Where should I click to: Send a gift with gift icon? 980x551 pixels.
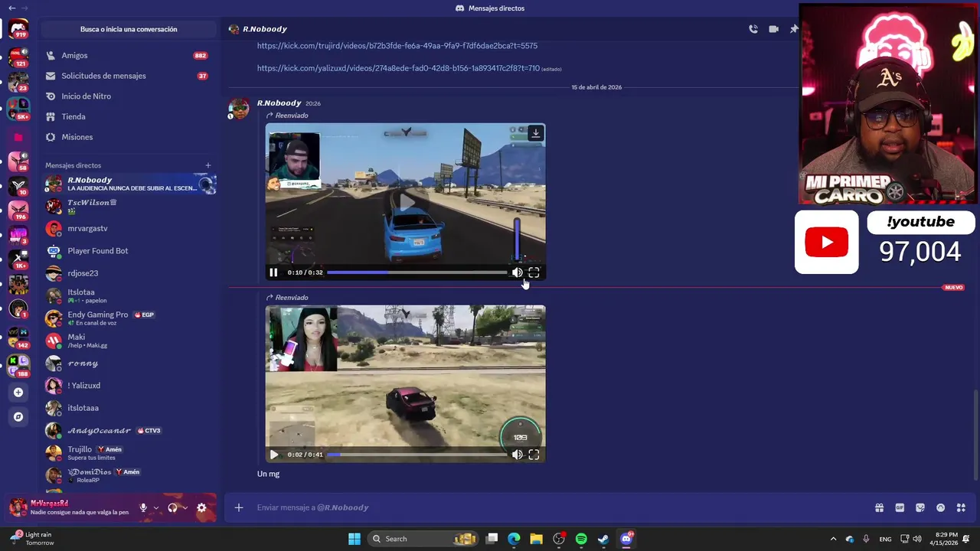pyautogui.click(x=879, y=507)
